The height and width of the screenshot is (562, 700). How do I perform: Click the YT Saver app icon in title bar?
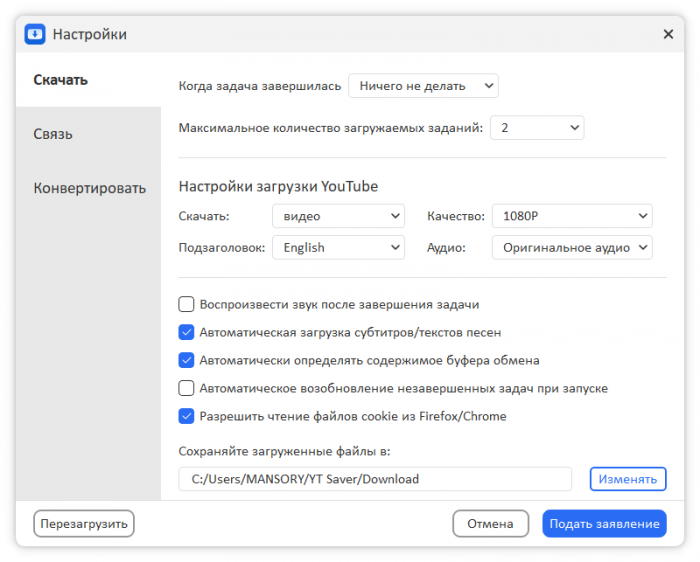tap(36, 34)
